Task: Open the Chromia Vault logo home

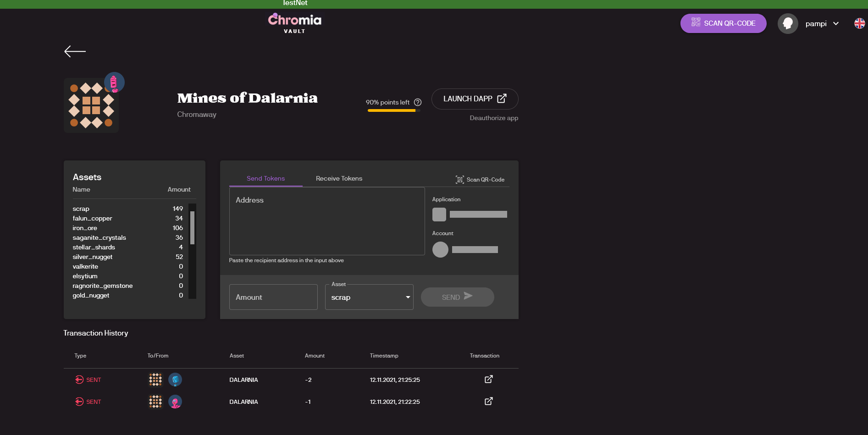Action: [x=295, y=23]
